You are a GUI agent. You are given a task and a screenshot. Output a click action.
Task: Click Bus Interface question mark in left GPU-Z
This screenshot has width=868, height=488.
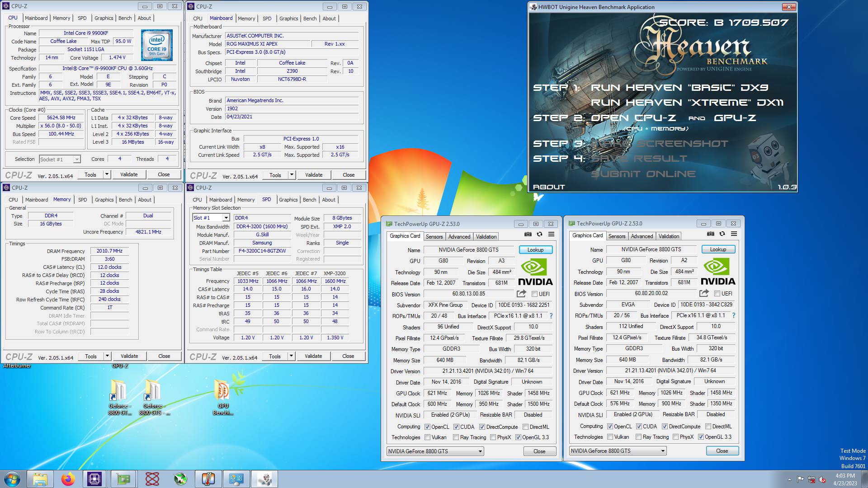point(551,316)
